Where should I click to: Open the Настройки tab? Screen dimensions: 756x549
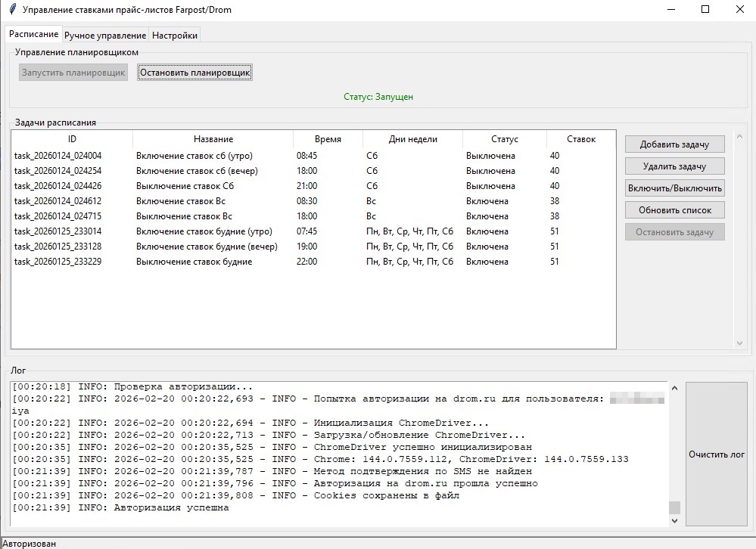(174, 36)
